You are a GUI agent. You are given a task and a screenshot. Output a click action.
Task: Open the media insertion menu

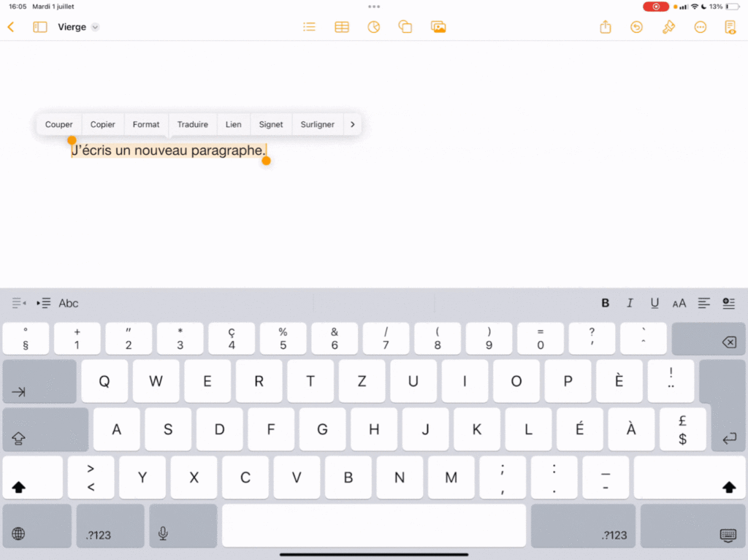tap(438, 27)
